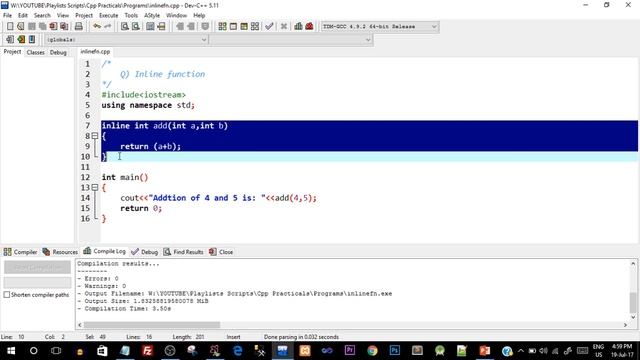Switch to the Project sidebar tab
Image resolution: width=640 pixels, height=360 pixels.
point(12,52)
